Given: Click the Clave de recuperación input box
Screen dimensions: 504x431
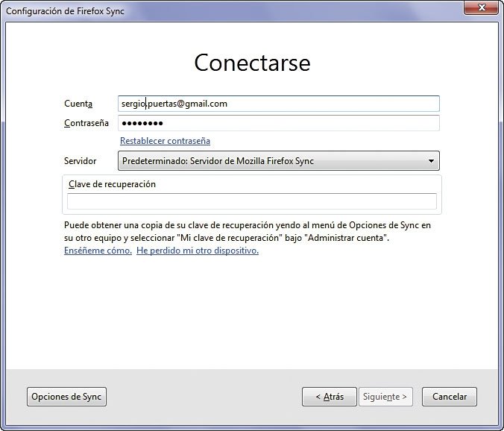Looking at the screenshot, I should pos(252,201).
